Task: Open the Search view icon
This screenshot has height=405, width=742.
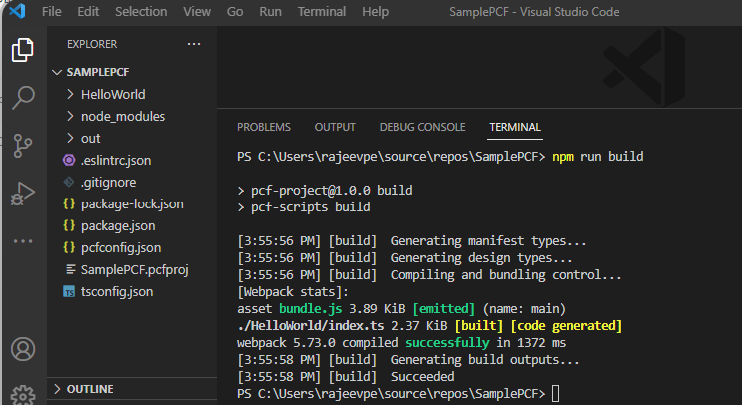Action: [22, 97]
